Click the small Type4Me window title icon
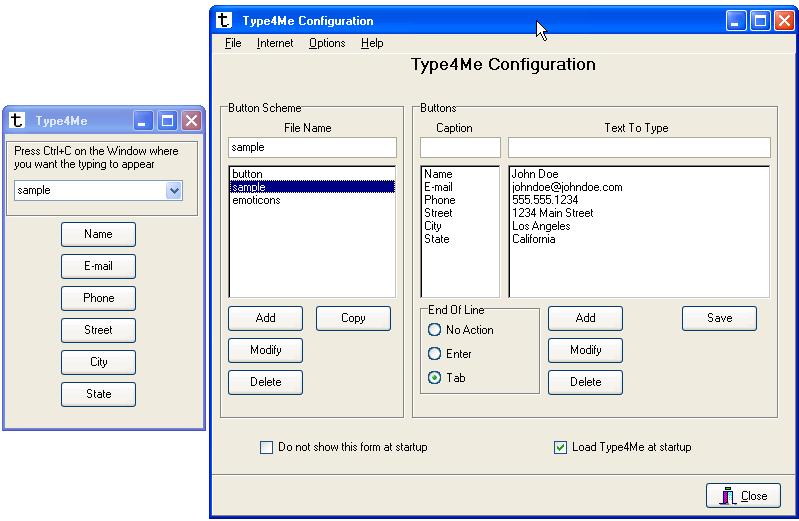799x521 pixels. pyautogui.click(x=17, y=120)
